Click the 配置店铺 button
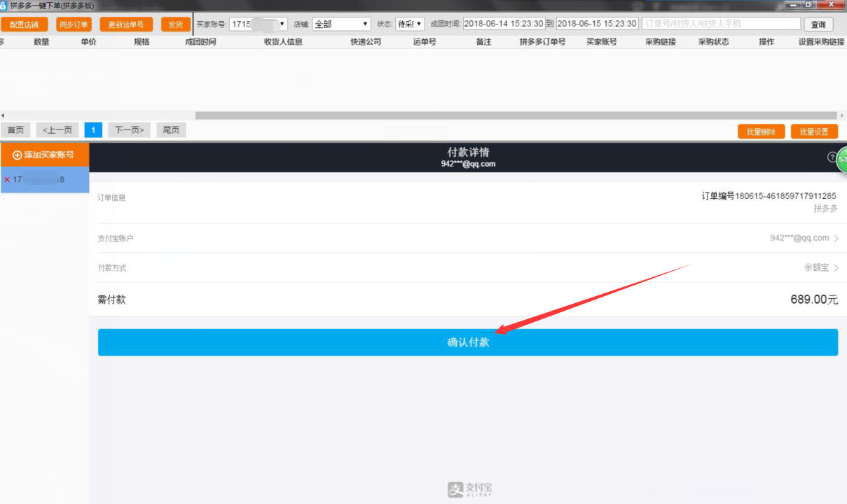This screenshot has height=504, width=847. [24, 24]
